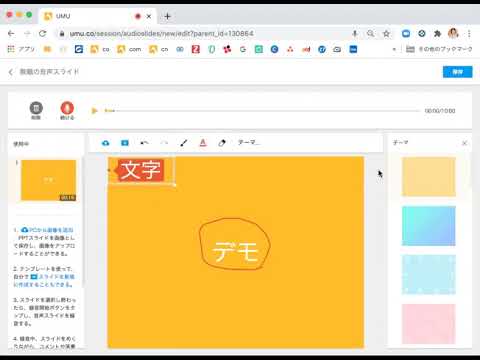Click the blue new slide template icon
Screen dimensions: 480x360
(x=125, y=143)
